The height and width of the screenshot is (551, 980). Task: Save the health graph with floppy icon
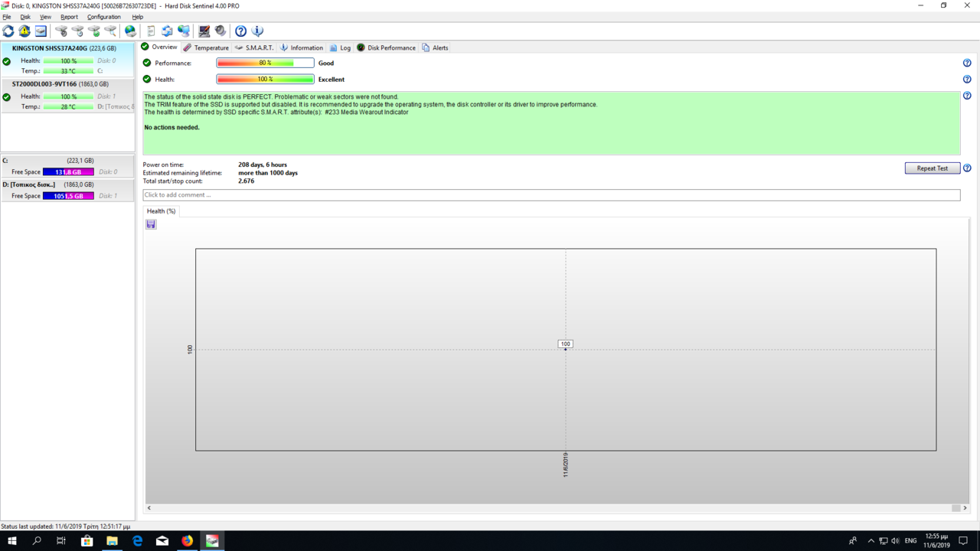point(151,224)
